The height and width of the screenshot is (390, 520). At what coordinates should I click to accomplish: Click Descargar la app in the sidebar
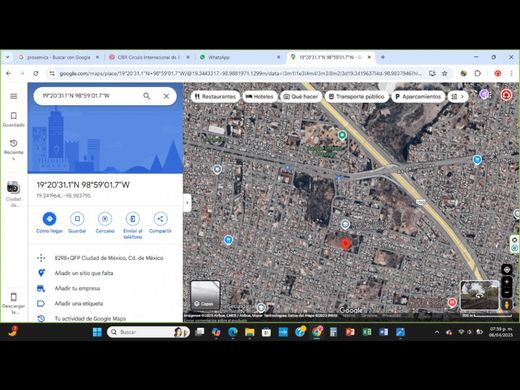coord(14,303)
